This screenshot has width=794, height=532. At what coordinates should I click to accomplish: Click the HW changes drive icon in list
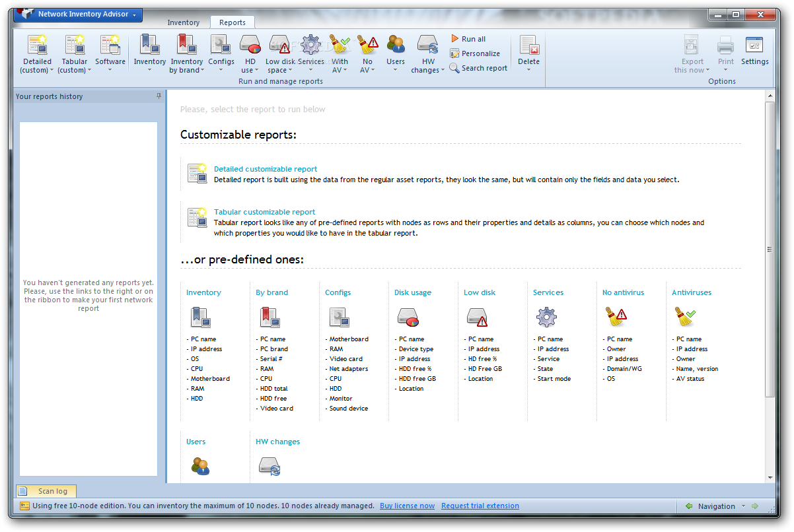[270, 467]
